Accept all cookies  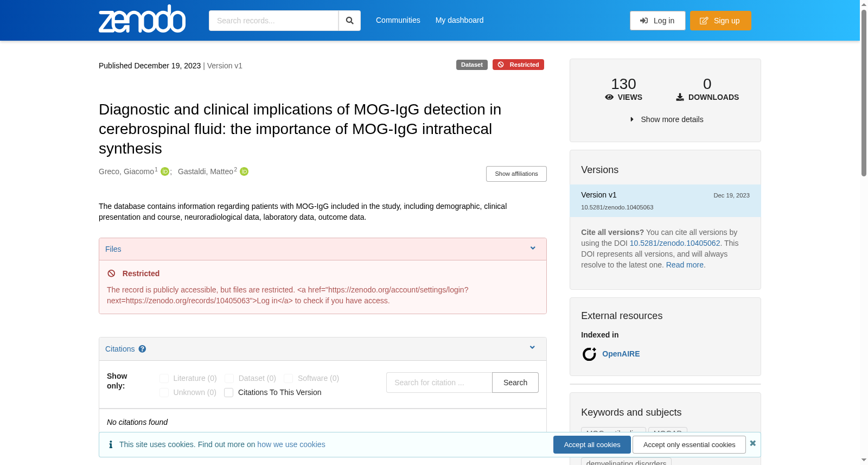pos(592,444)
